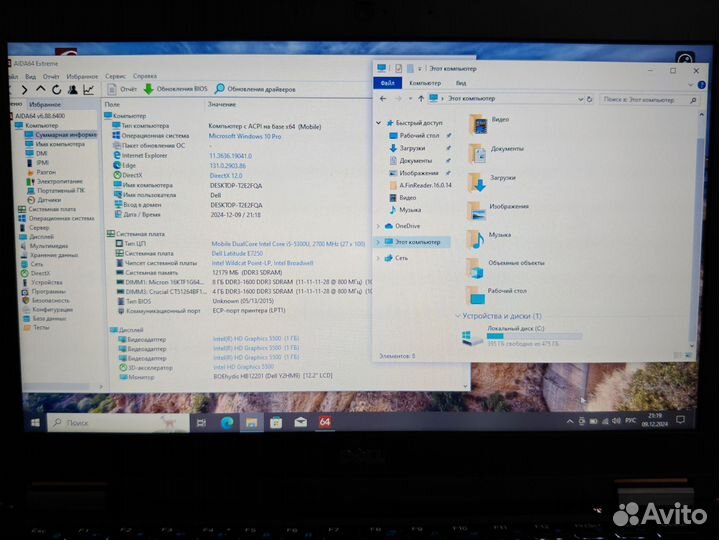Open the Отчёт menu in AIDA64
This screenshot has height=540, width=719.
pos(51,77)
